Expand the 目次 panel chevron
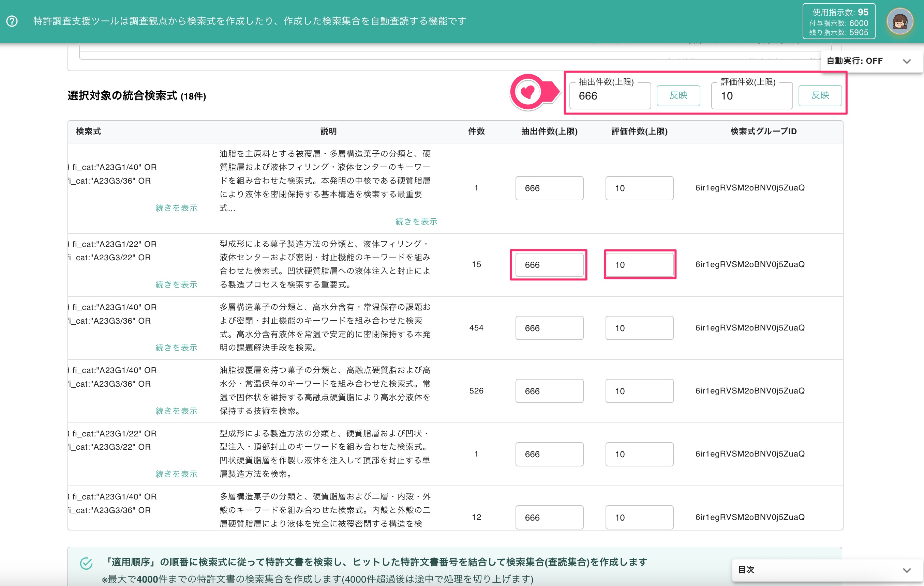Screen dimensions: 924x586 [907, 570]
